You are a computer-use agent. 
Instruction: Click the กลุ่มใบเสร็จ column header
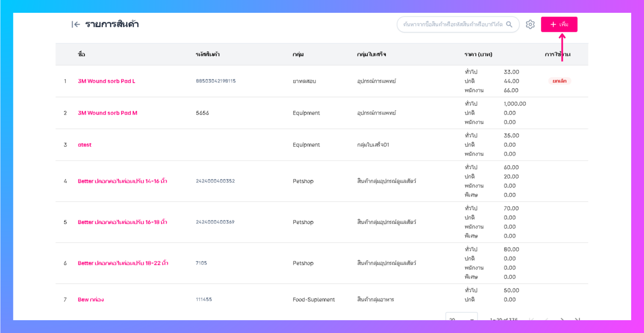point(371,54)
